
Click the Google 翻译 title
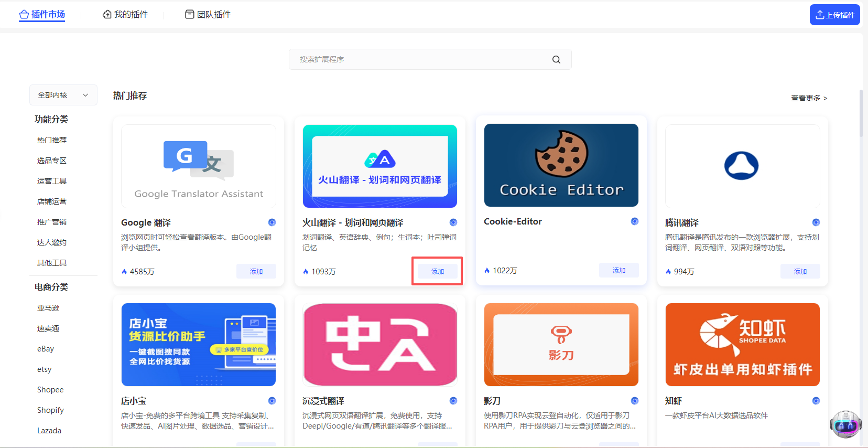click(146, 223)
